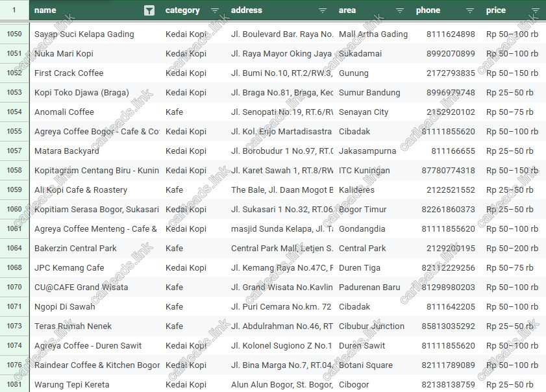
Task: Click cell 'Ngopi Di Sawah'
Action: point(95,307)
